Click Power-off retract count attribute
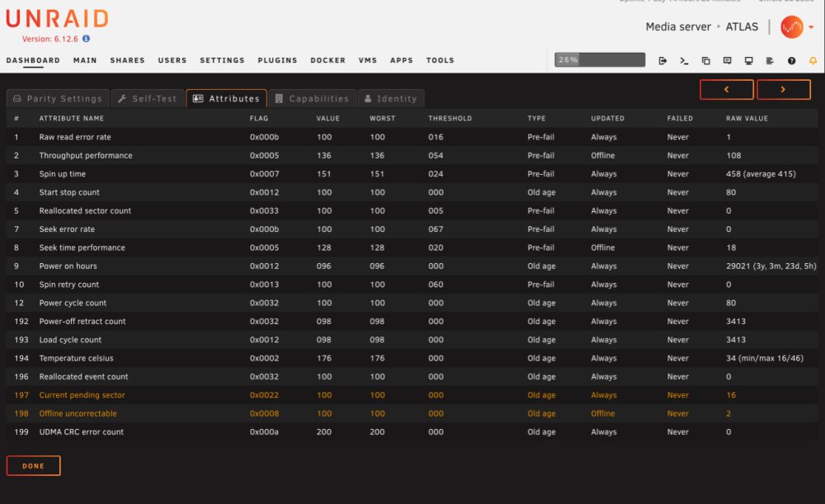Viewport: 825px width, 504px height. point(82,321)
